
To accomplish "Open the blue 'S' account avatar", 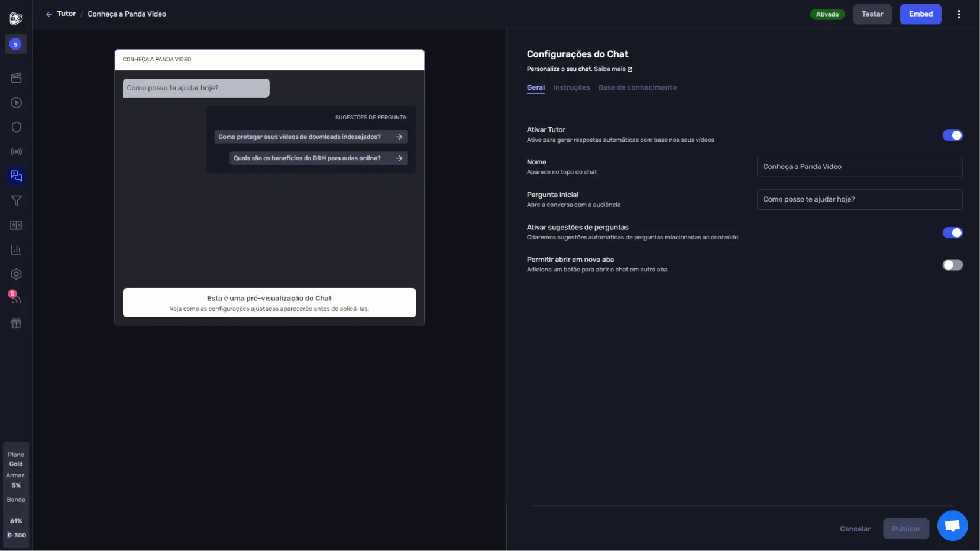I will tap(16, 44).
